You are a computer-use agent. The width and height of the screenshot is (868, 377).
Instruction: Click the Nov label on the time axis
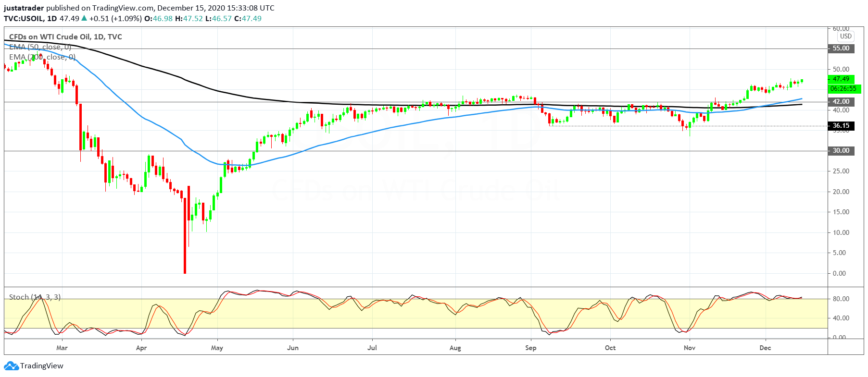(x=690, y=348)
